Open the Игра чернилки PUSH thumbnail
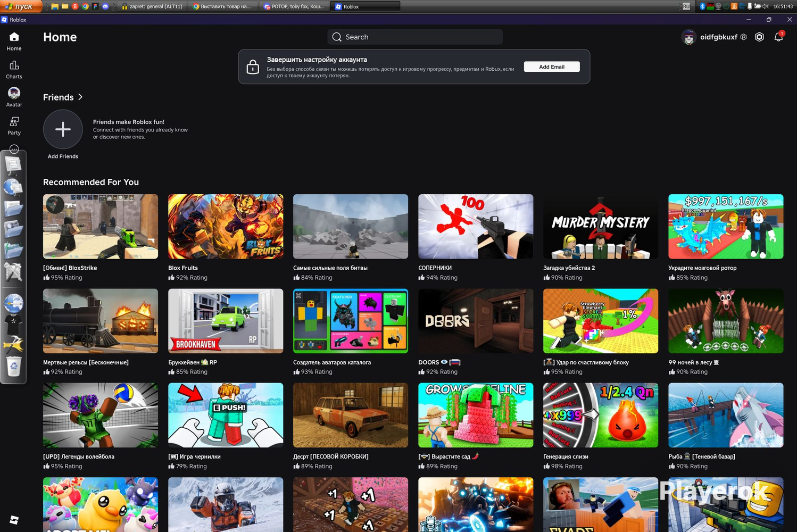797x532 pixels. (226, 415)
